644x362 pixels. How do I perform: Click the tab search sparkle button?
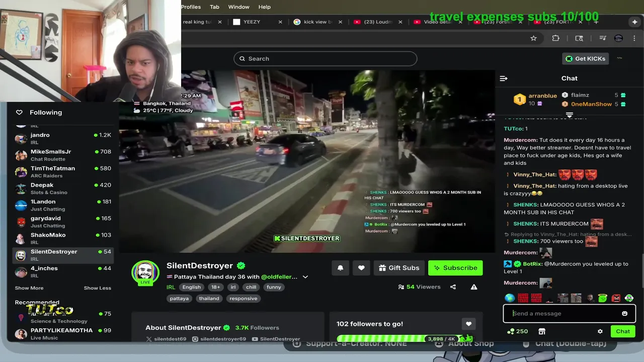pos(634,22)
